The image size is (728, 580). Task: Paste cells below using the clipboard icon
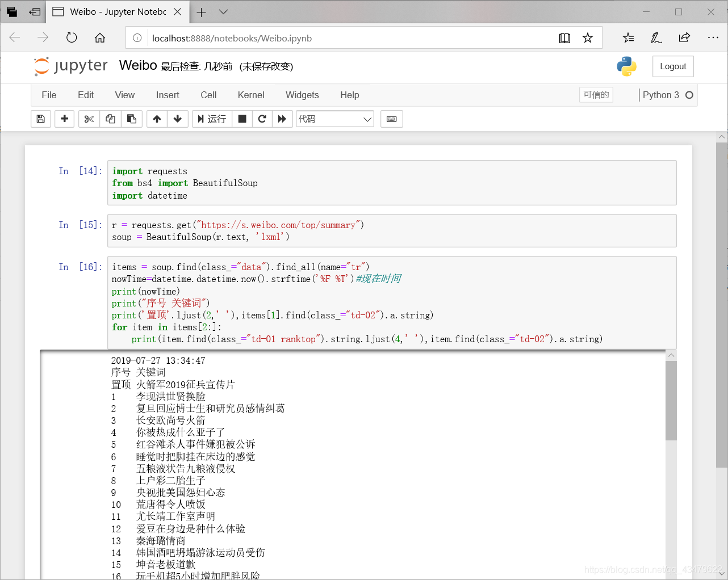click(x=132, y=119)
